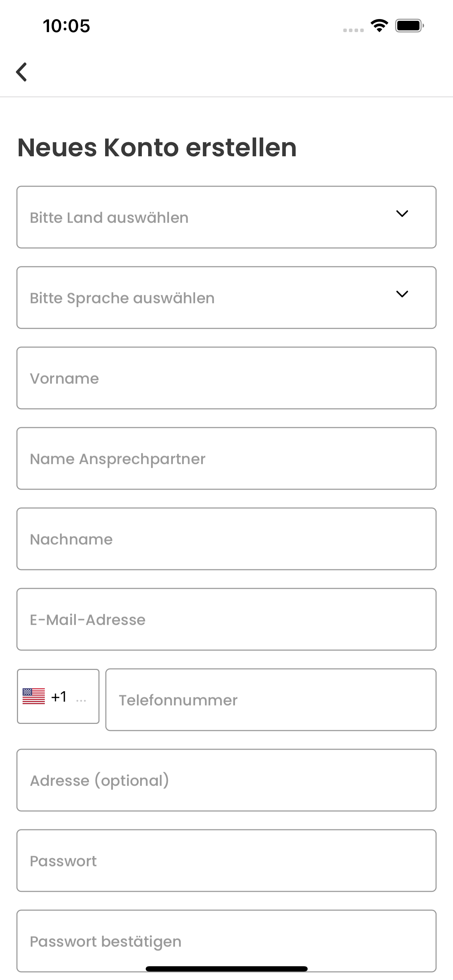
Task: Expand the language selection chevron
Action: (x=402, y=294)
